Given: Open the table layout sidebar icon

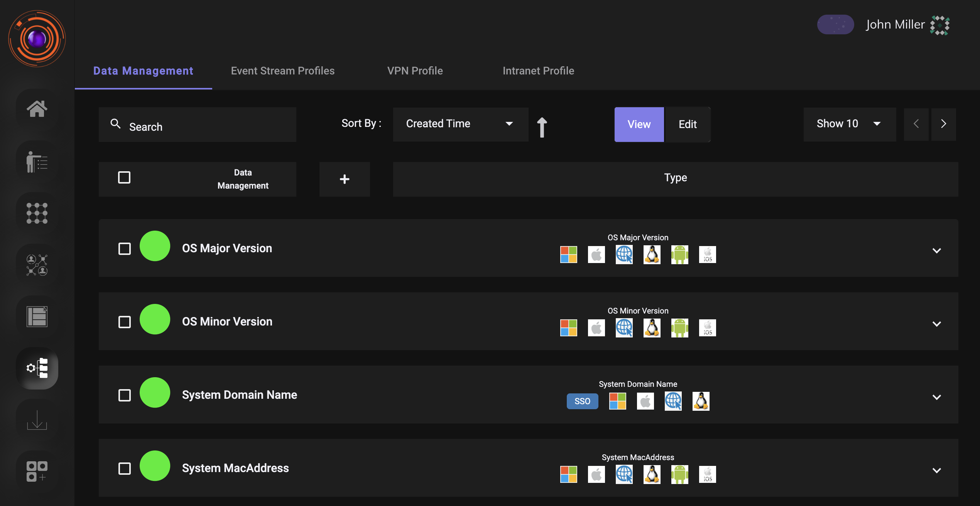Looking at the screenshot, I should 37,317.
